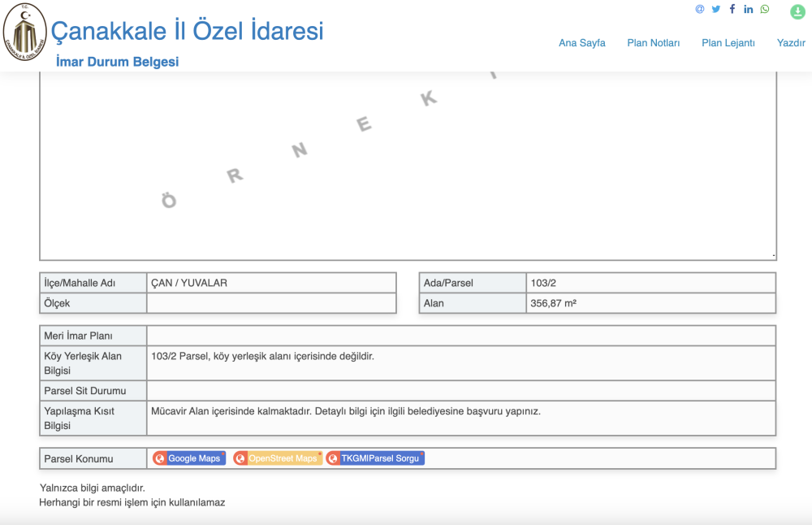This screenshot has height=525, width=812.
Task: Share the page via the @ email icon
Action: (700, 9)
